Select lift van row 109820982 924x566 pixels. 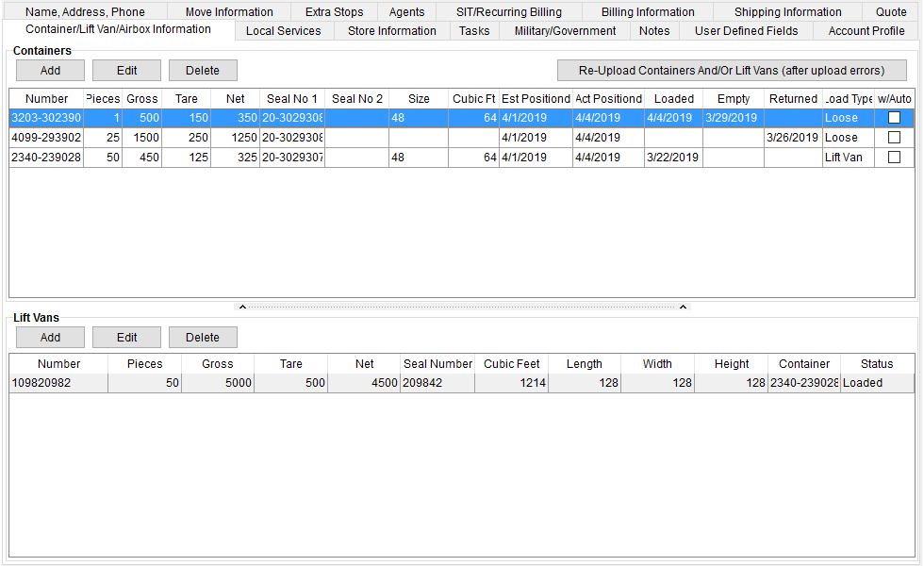click(58, 383)
